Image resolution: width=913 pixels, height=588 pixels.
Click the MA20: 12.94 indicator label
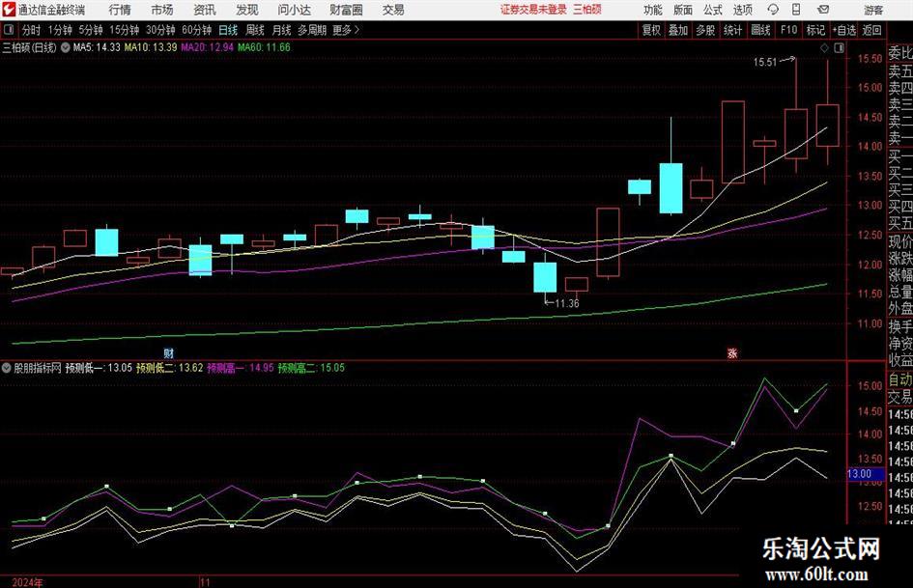207,47
